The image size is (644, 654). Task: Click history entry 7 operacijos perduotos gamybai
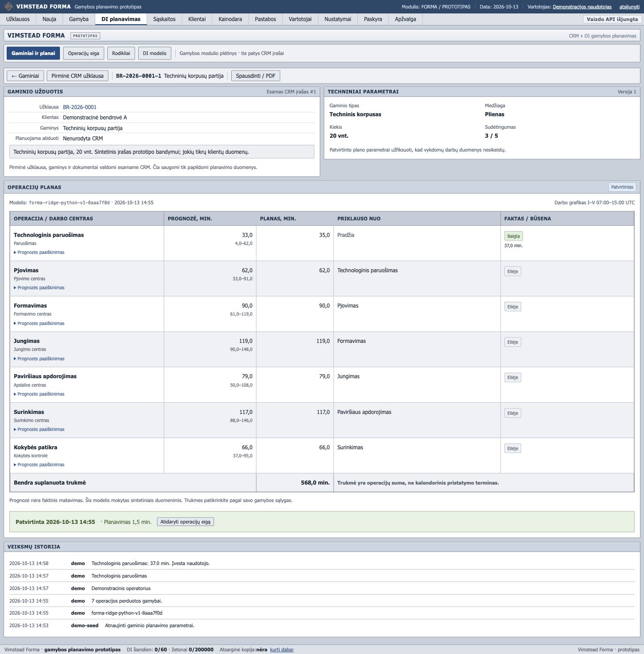[127, 601]
